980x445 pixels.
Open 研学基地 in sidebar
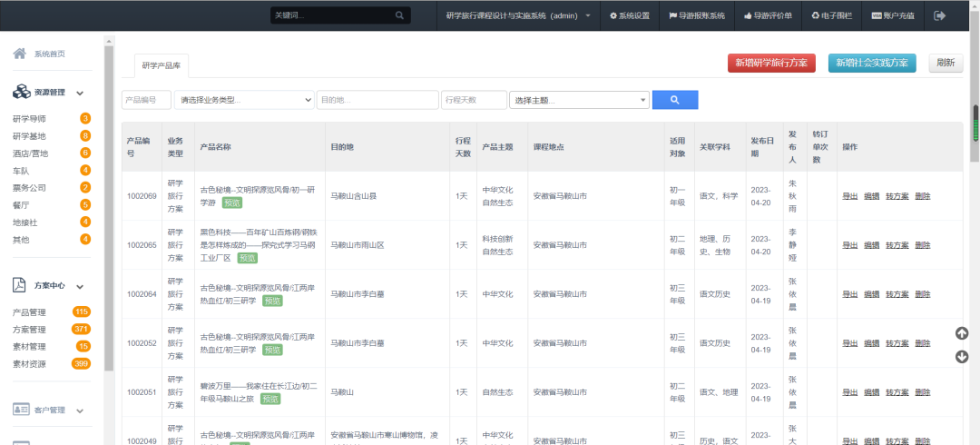[29, 136]
